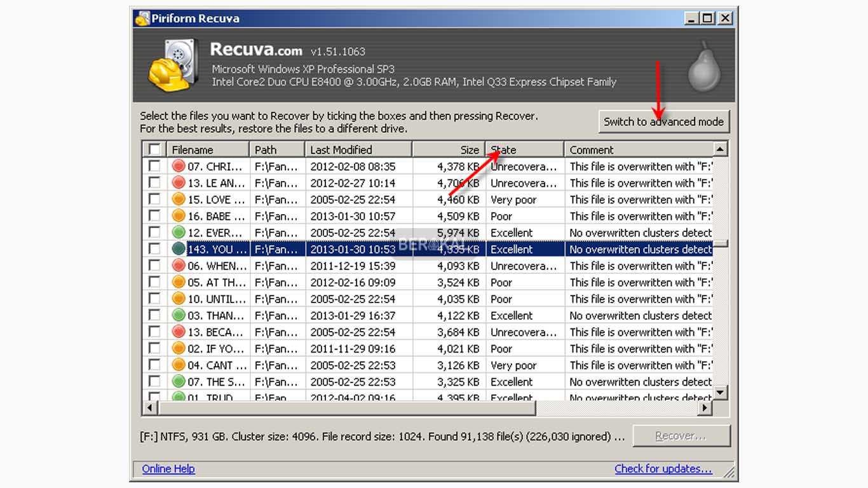Click orange status icon of 10. UNTIL file

(x=179, y=299)
